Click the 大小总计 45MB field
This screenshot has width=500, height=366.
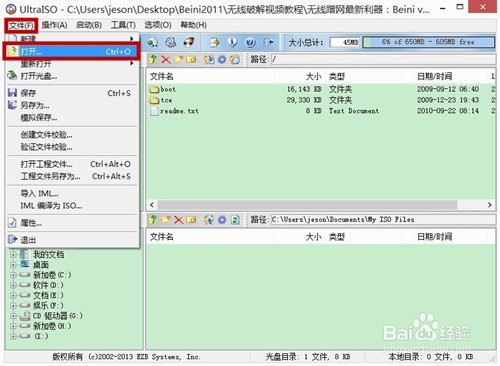click(x=345, y=42)
